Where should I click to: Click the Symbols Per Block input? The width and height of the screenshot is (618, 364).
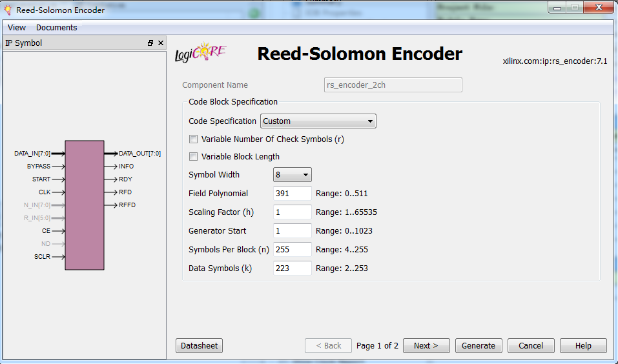[x=292, y=249]
